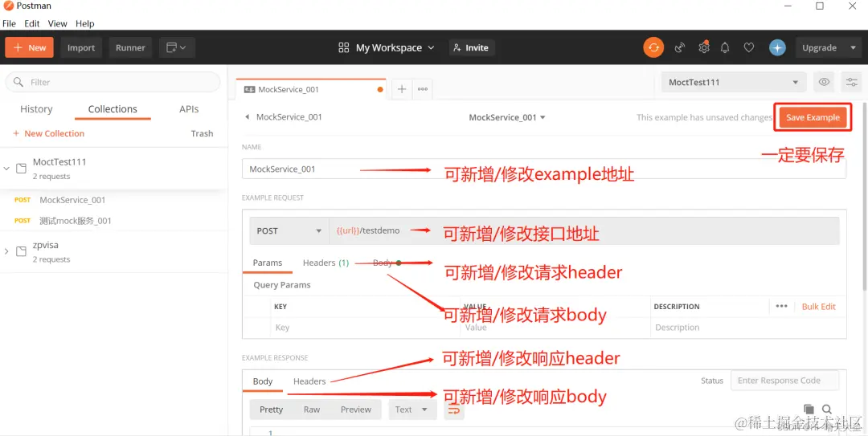Click the sync status icon
This screenshot has height=436, width=868.
[653, 47]
